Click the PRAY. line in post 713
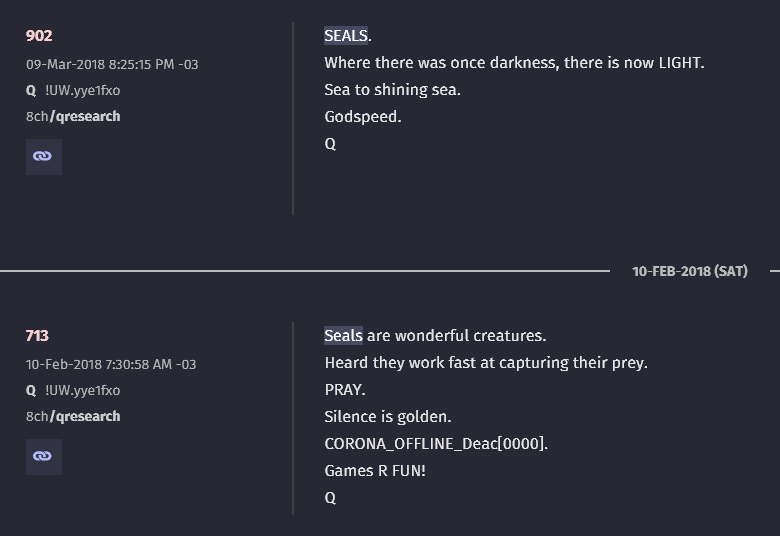Viewport: 780px width, 536px height. [x=345, y=390]
